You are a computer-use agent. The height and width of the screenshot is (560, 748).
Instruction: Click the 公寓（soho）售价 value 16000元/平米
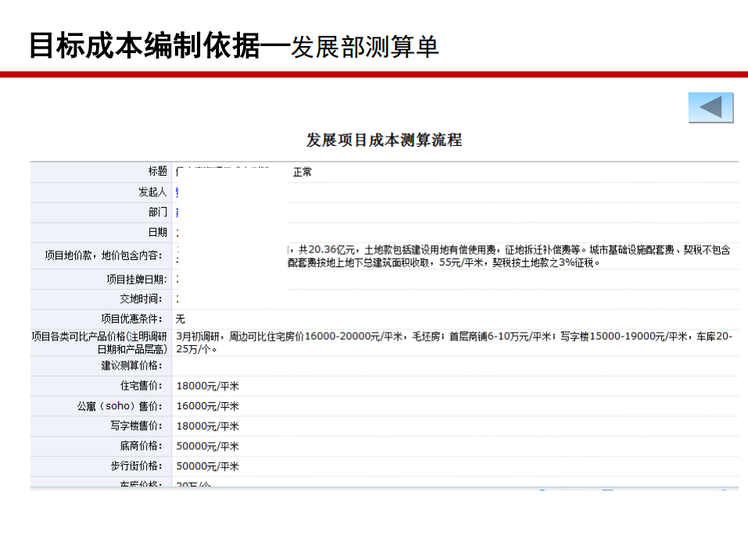tap(207, 406)
